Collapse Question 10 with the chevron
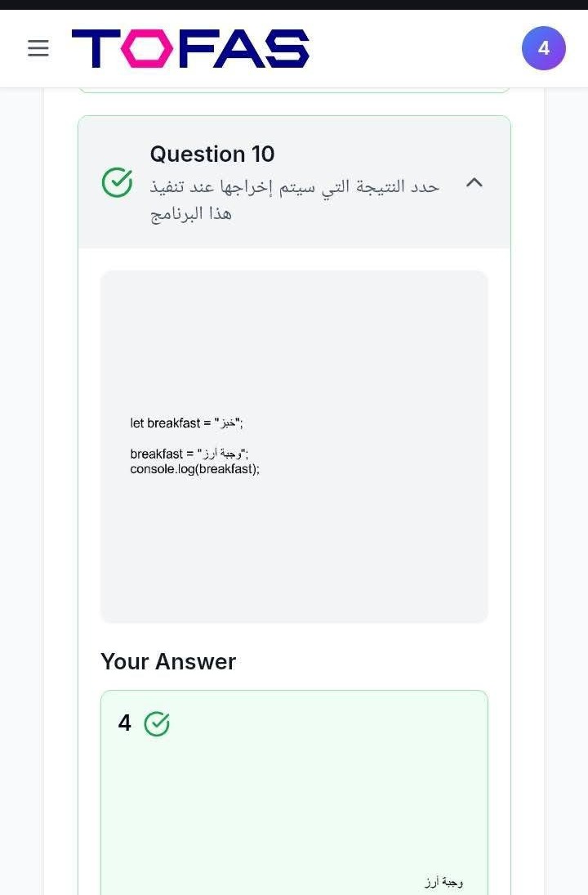 tap(474, 182)
